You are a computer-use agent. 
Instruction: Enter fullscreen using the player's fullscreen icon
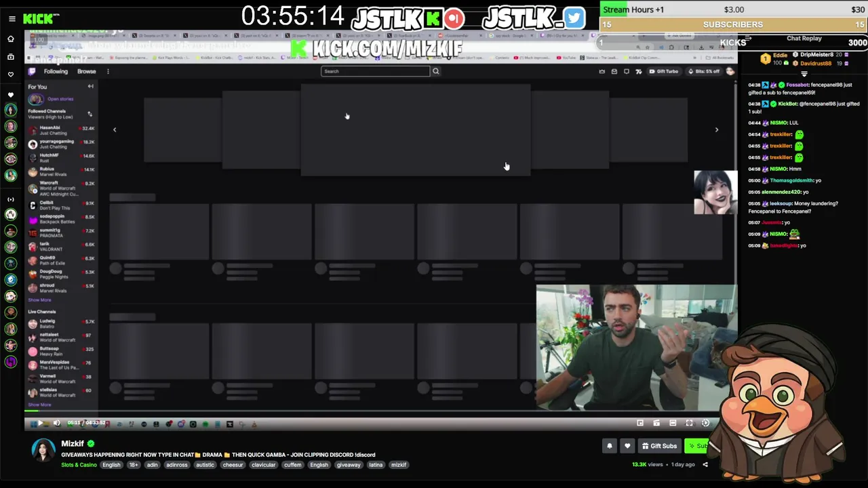pyautogui.click(x=689, y=423)
